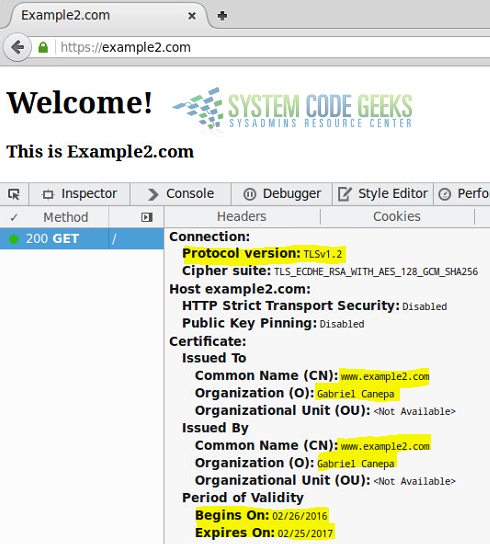Sort requests by Method column
This screenshot has height=544, width=490.
(x=66, y=218)
